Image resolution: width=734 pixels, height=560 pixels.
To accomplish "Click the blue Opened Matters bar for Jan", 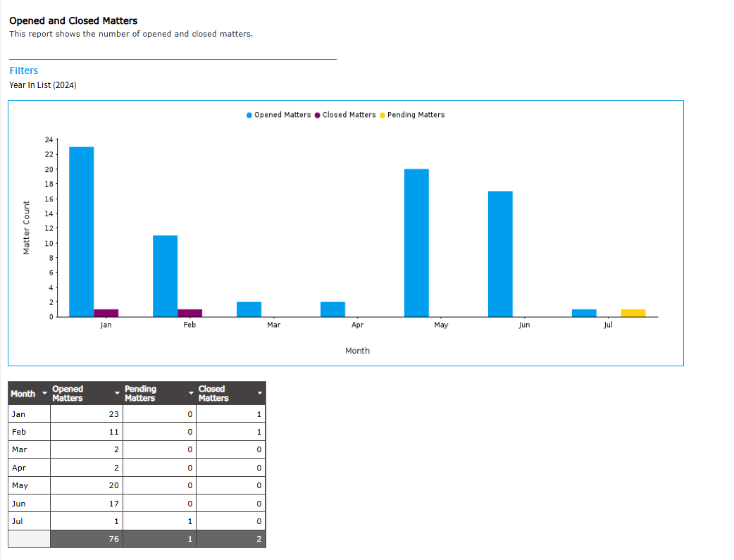I will click(x=82, y=232).
